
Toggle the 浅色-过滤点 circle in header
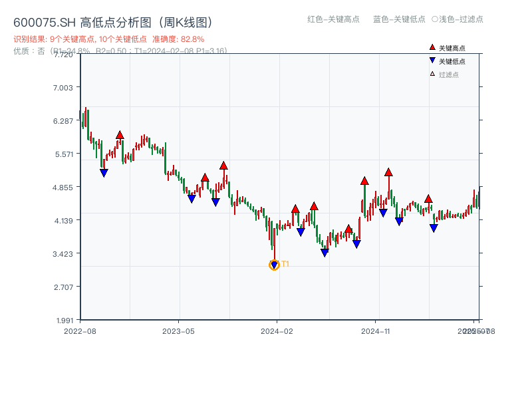click(434, 19)
